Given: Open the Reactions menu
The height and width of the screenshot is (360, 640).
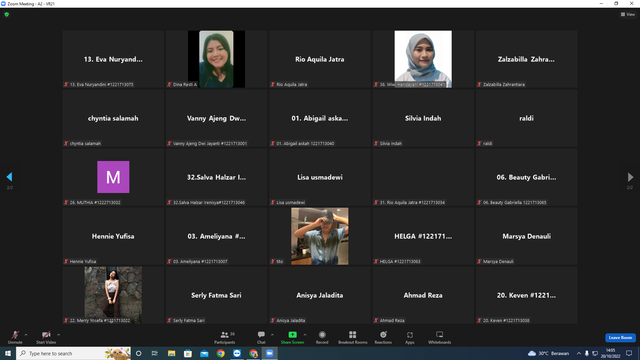Looking at the screenshot, I should click(x=383, y=337).
